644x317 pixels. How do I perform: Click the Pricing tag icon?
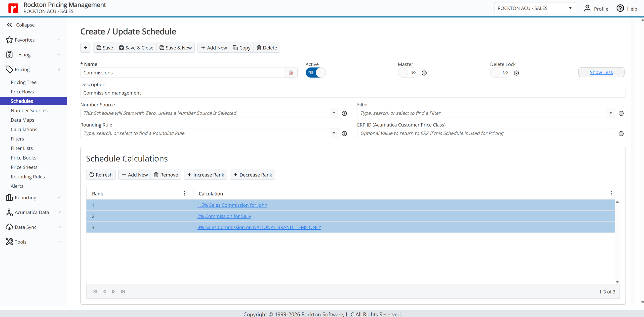9,69
